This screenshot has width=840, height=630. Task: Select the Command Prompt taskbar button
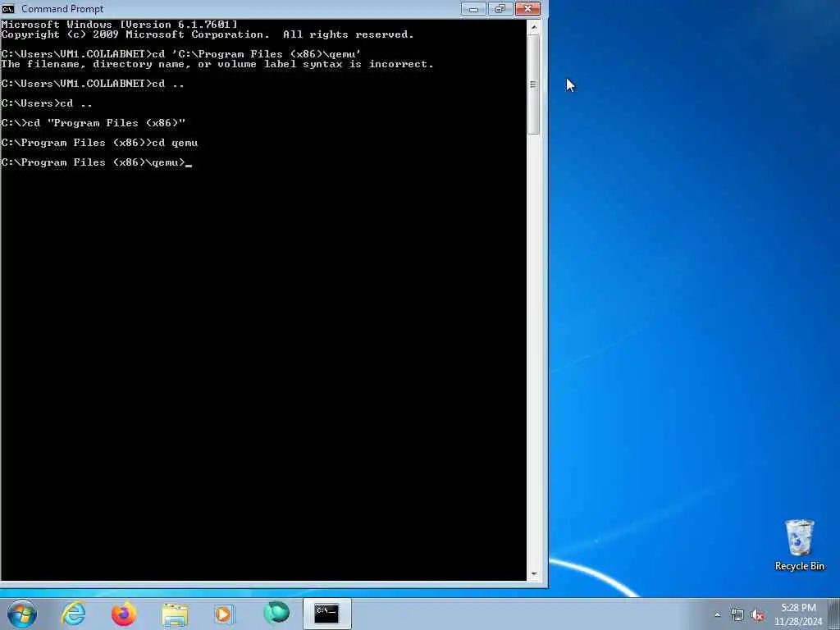326,614
